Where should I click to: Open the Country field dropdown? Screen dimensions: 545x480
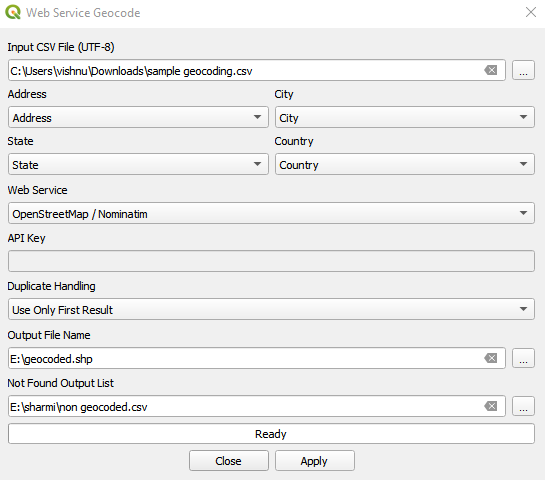405,164
